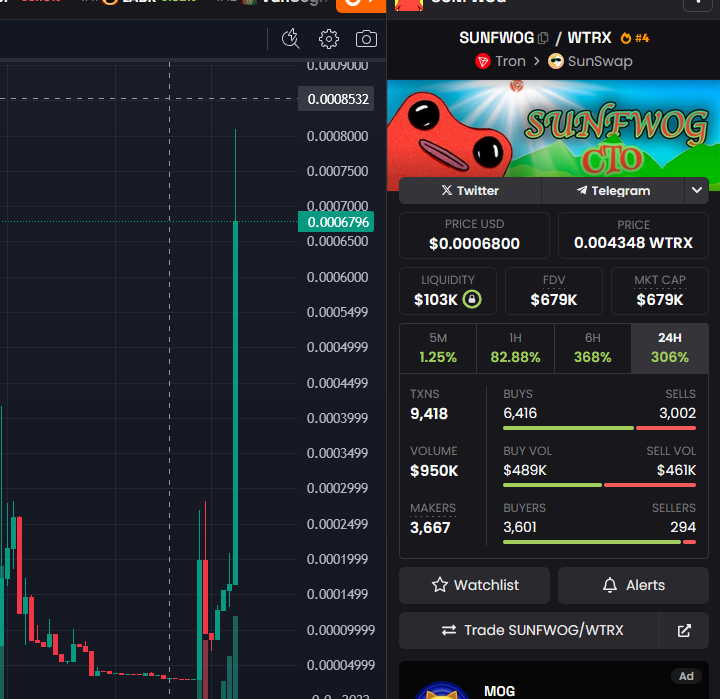Select the 6H timeframe tab
The width and height of the screenshot is (720, 699).
pos(593,348)
